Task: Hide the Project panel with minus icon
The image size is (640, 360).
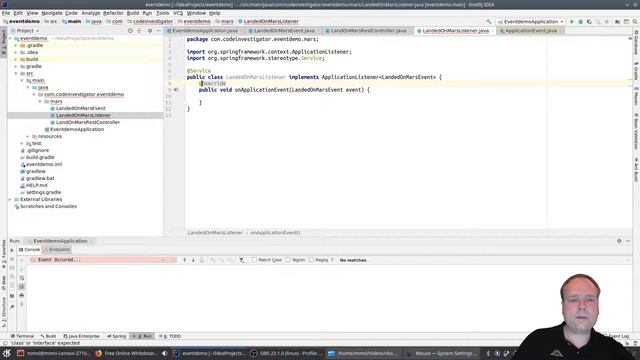Action: (158, 31)
